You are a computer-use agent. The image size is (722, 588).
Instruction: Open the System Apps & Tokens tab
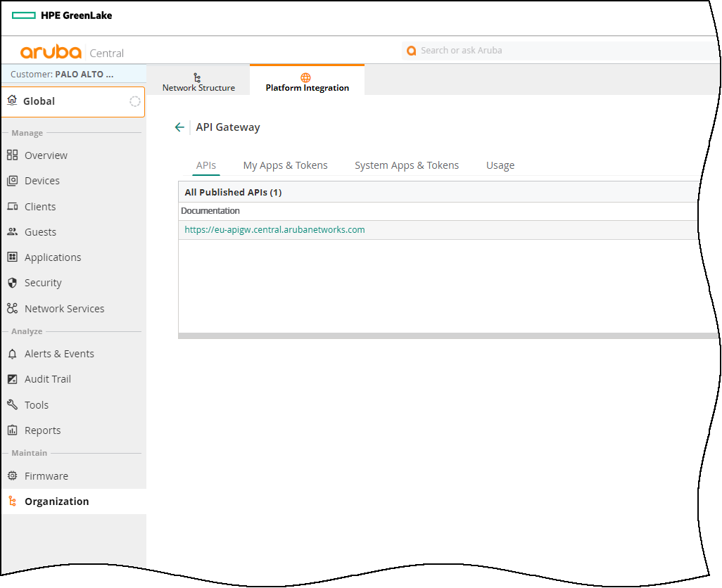tap(406, 165)
